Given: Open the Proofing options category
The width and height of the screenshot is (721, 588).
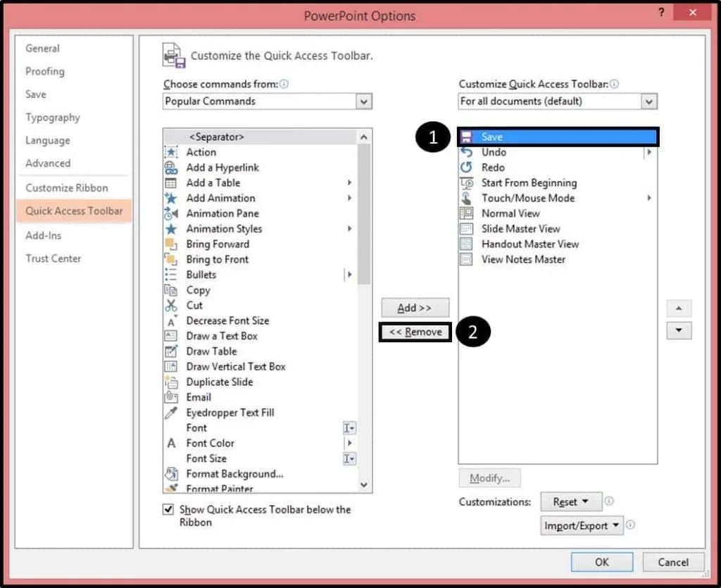Looking at the screenshot, I should coord(45,71).
